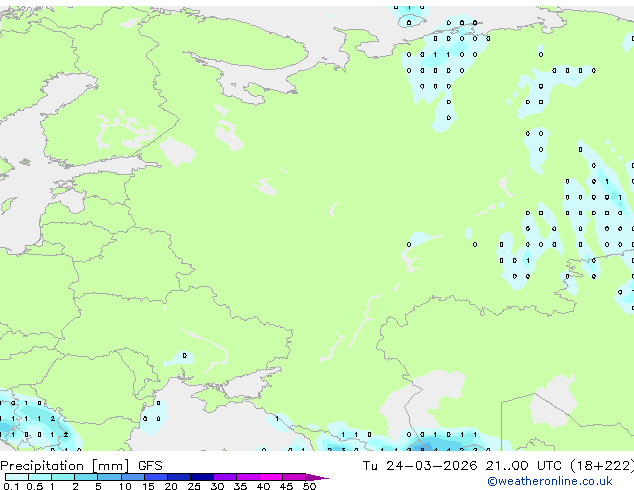Viewport: 634px width, 490px height.
Task: Click the legend label '25'
Action: (x=194, y=486)
